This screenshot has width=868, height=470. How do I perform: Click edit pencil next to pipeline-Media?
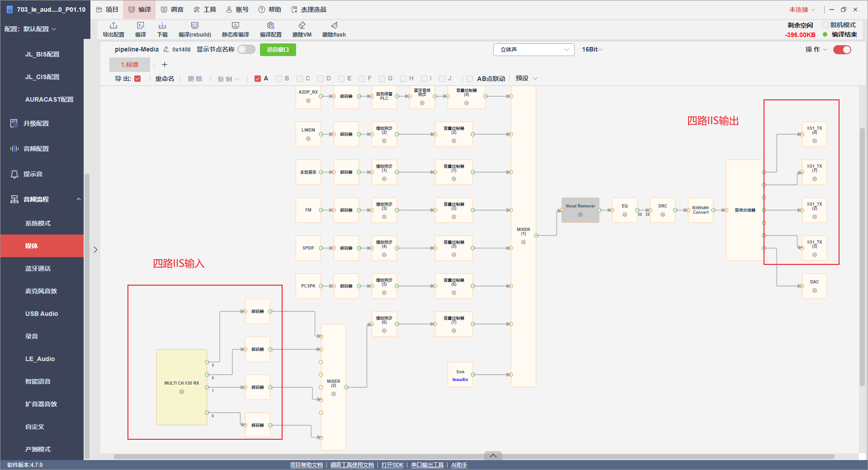(166, 49)
